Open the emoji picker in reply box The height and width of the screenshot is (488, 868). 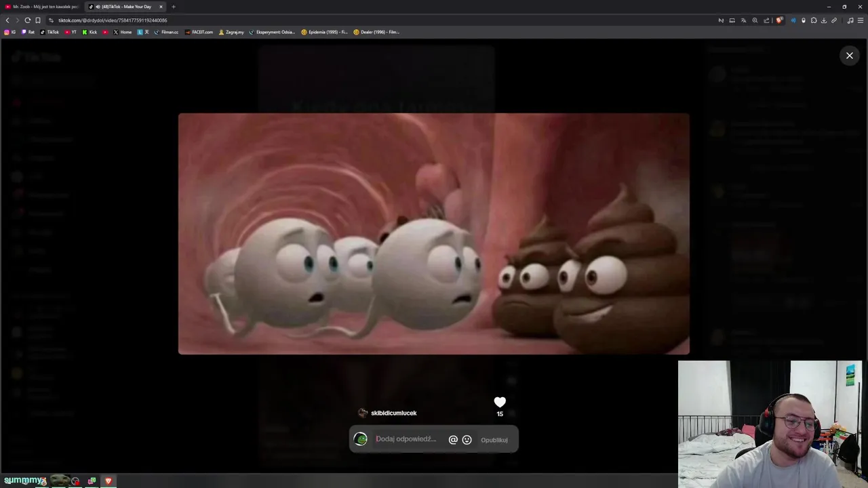(x=467, y=440)
